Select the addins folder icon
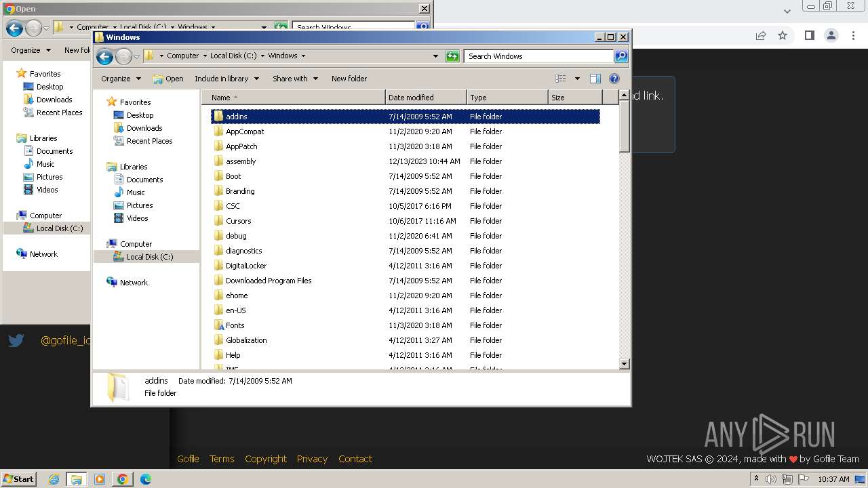The width and height of the screenshot is (868, 488). pos(218,117)
